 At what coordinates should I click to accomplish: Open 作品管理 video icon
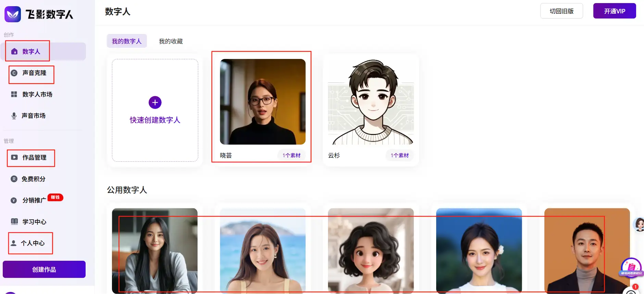coord(14,158)
